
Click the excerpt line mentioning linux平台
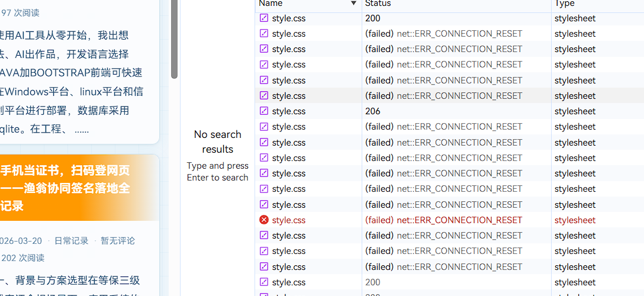(72, 92)
